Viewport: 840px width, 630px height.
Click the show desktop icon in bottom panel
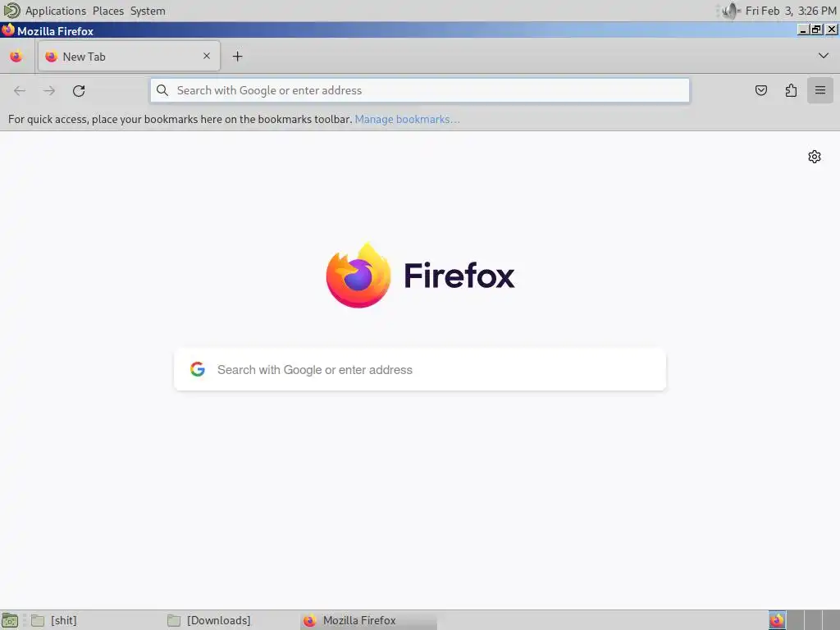tap(10, 620)
